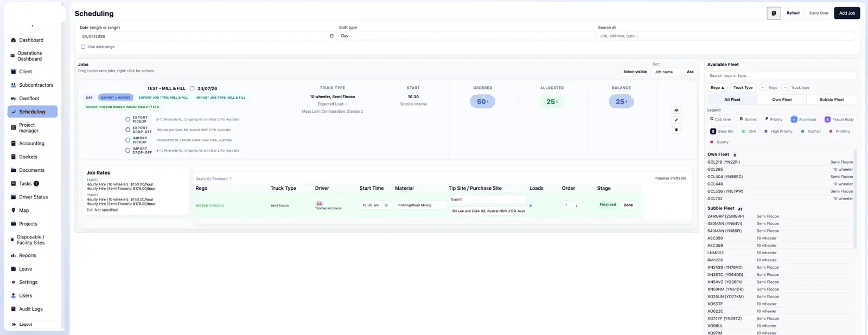Click the Search all job input field
Screen dimensions: 868x335
click(726, 36)
